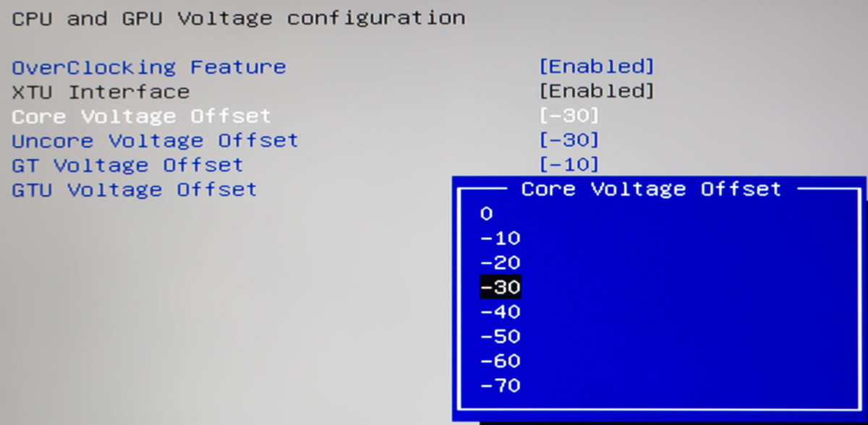Select the Uncore Voltage Offset option
The image size is (868, 425).
(153, 140)
